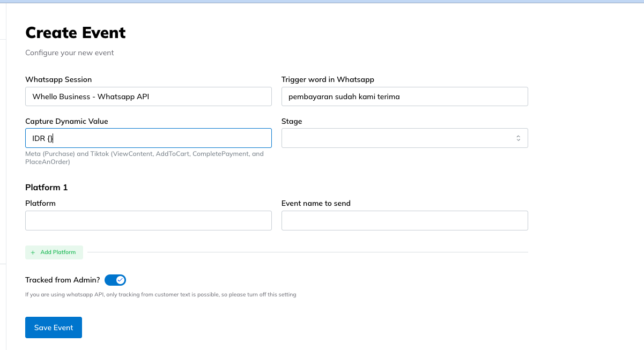Focus the Trigger word in Whatsapp field
Image resolution: width=644 pixels, height=350 pixels.
404,96
